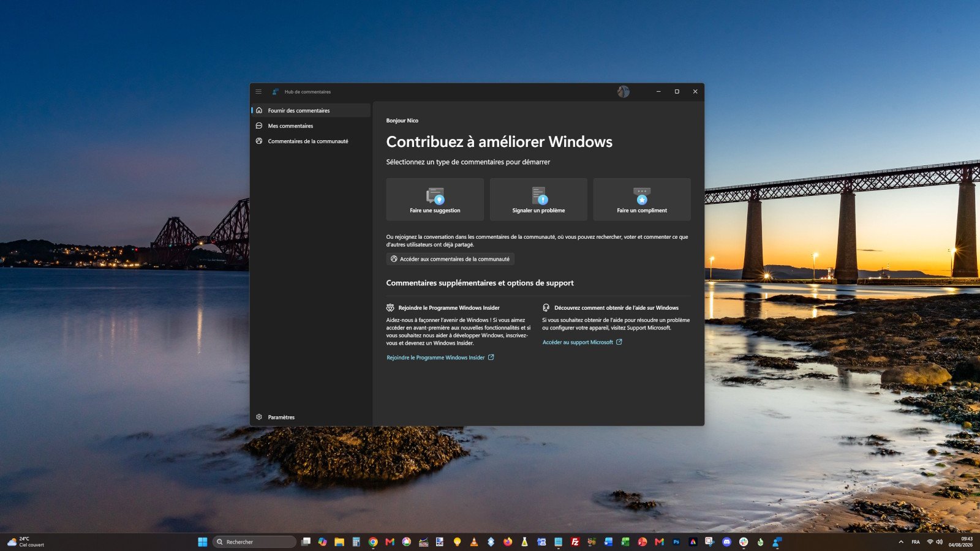Screen dimensions: 980x551
Task: Click the FRA language indicator
Action: (x=916, y=542)
